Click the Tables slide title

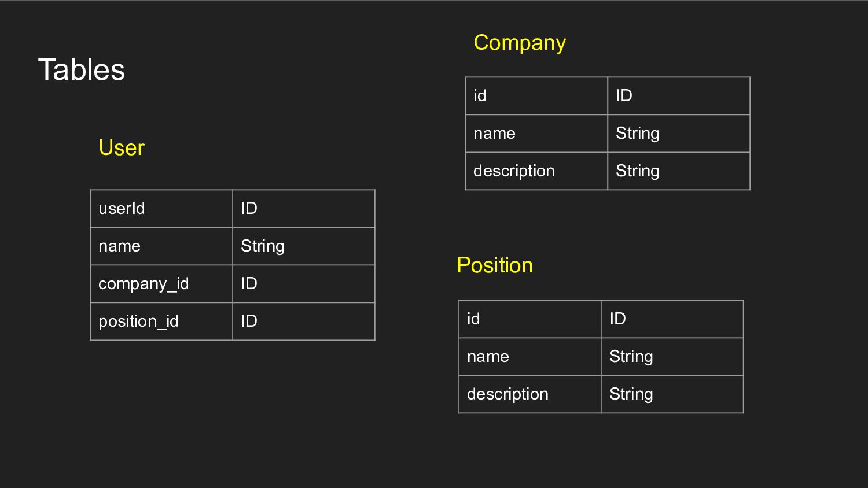82,70
